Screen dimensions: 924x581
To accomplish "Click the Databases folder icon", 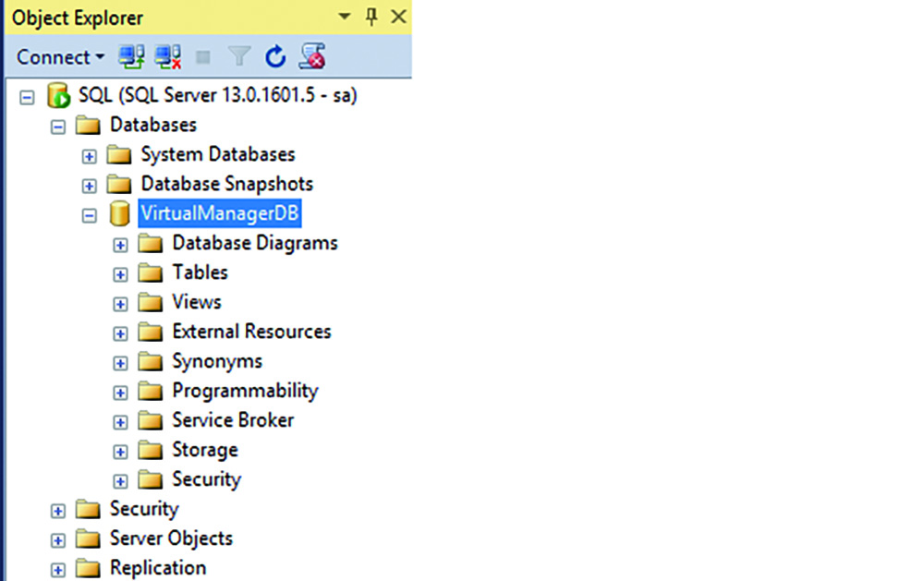I will pyautogui.click(x=89, y=125).
